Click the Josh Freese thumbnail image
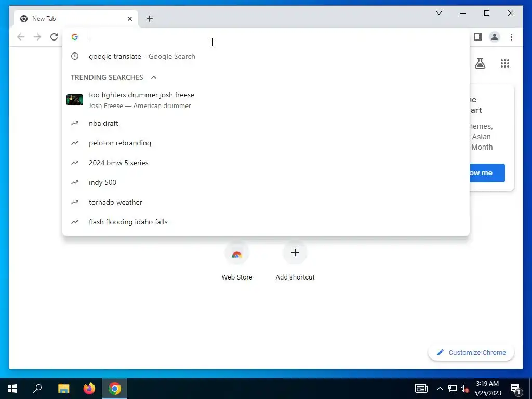Viewport: 532px width, 399px height. (75, 100)
